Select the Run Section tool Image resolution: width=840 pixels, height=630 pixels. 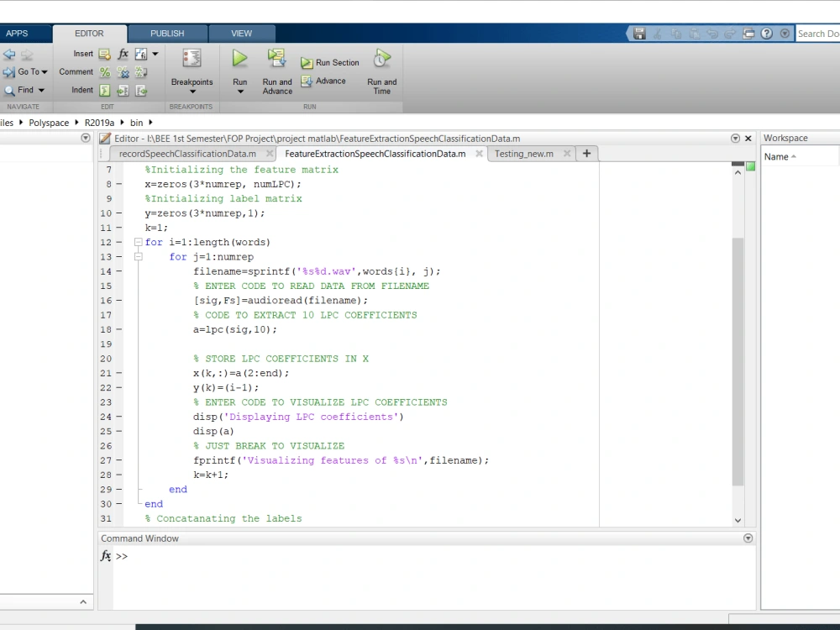[330, 62]
